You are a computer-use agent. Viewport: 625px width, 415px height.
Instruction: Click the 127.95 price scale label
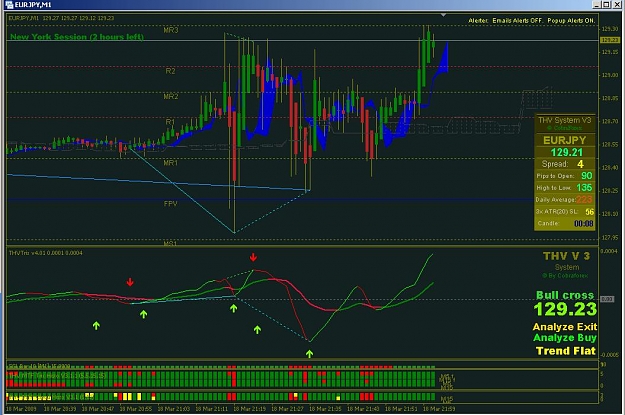coord(610,238)
